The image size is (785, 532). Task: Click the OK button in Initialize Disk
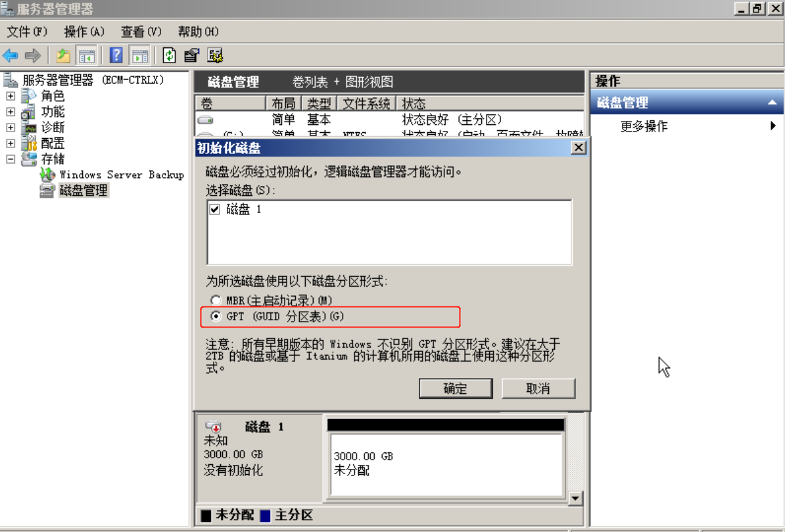coord(456,389)
